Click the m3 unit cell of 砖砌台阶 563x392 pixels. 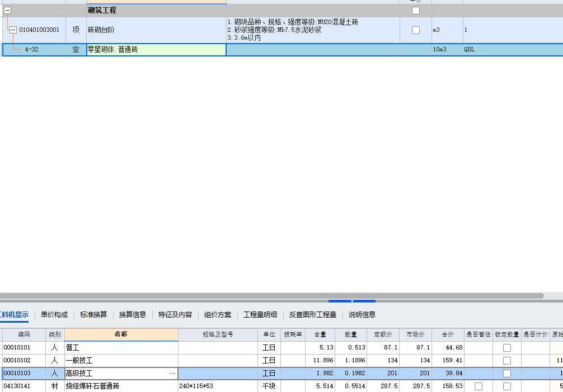(x=447, y=30)
